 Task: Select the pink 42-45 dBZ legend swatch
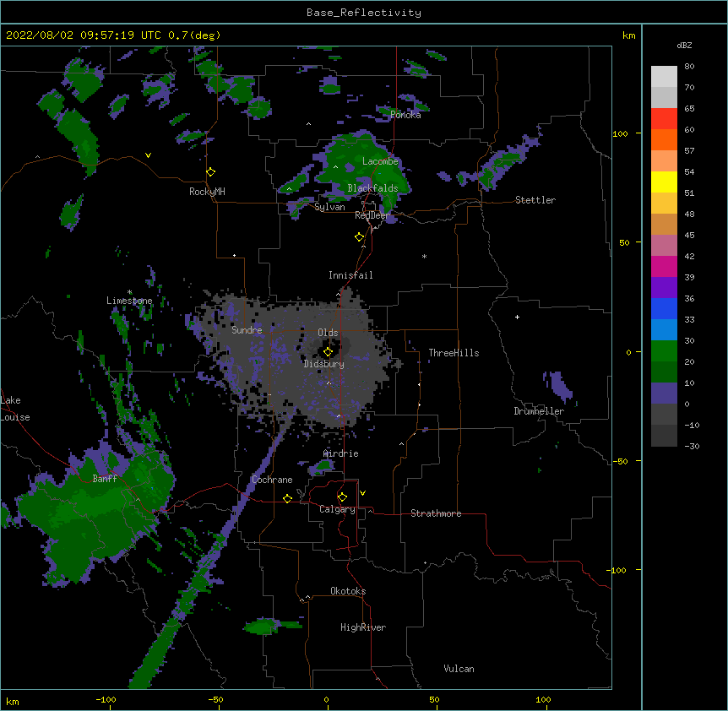click(x=664, y=246)
